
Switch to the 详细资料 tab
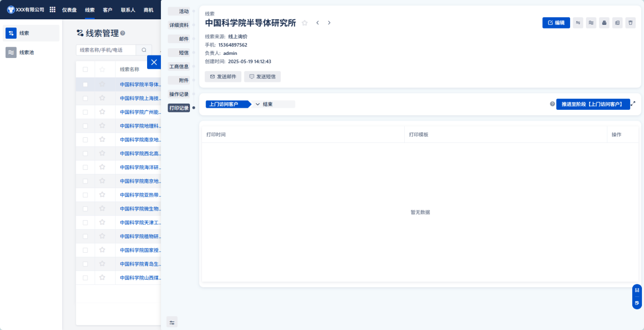click(179, 25)
